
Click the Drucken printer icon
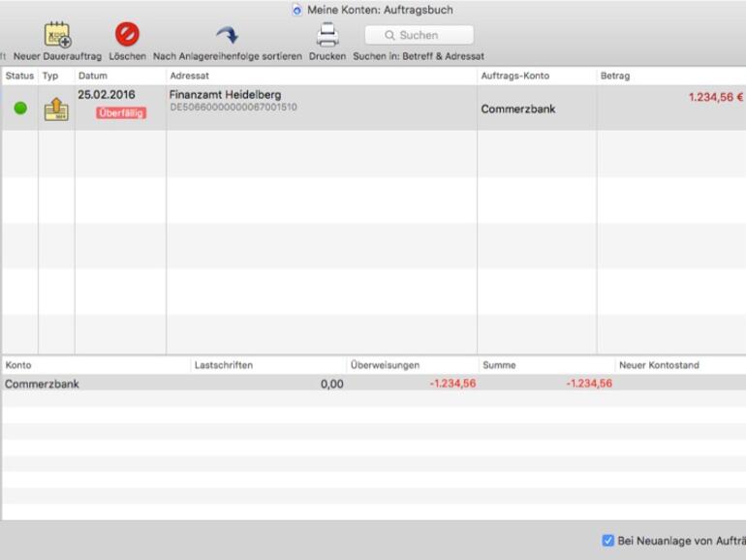(x=327, y=35)
